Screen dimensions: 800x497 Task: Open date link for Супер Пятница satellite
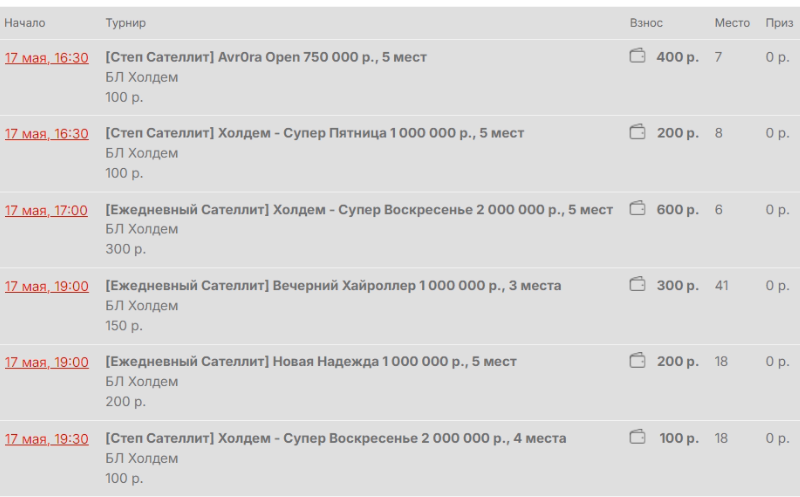[x=46, y=134]
